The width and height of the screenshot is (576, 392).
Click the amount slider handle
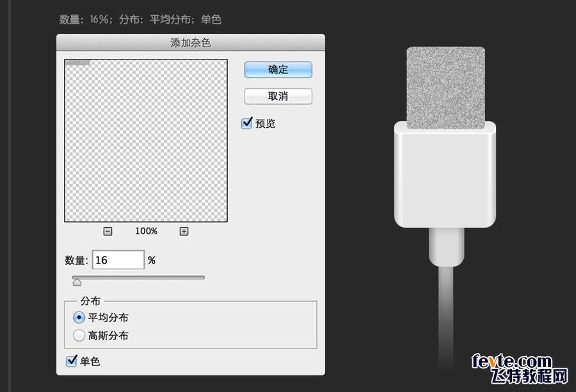[77, 281]
